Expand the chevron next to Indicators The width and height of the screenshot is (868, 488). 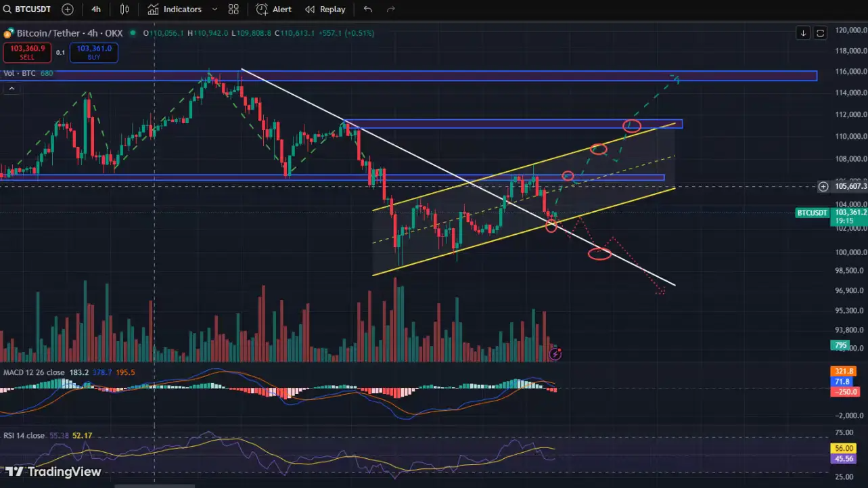pos(215,9)
